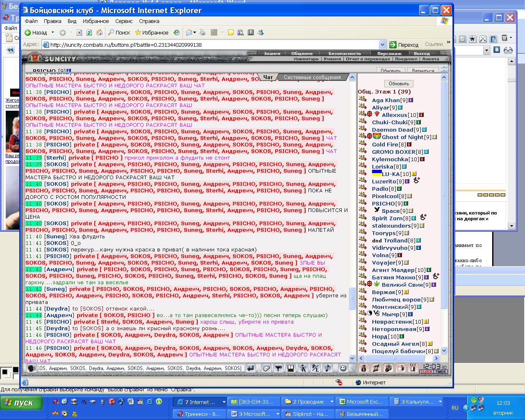Expand the Internet Explorer taskbar group
Screen dimensions: 525x420
coord(224,402)
